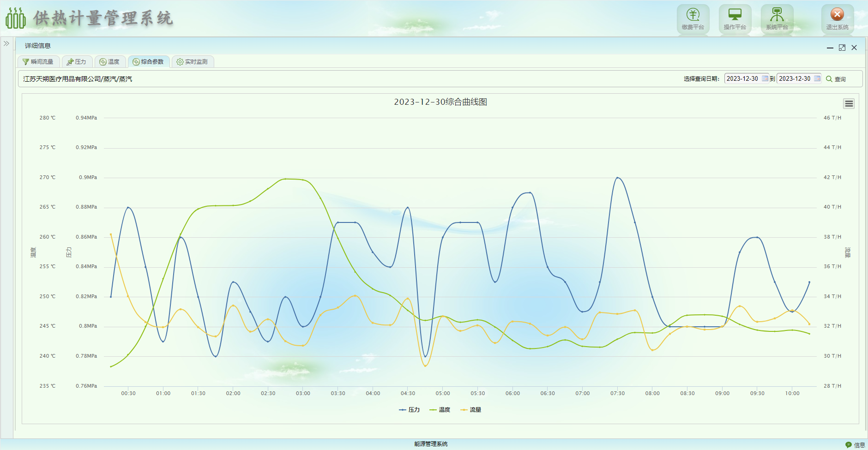
Task: Click the 07:30 pressure peak data point
Action: [x=617, y=178]
